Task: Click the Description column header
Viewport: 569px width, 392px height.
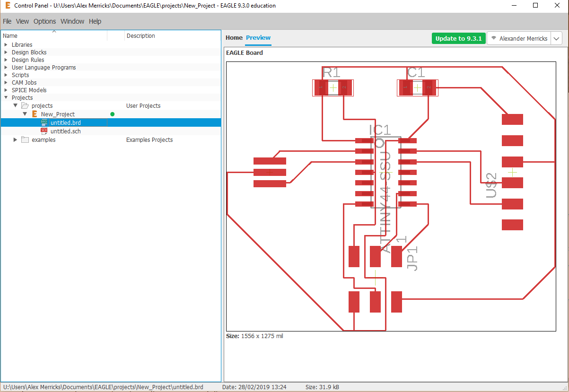Action: click(140, 35)
